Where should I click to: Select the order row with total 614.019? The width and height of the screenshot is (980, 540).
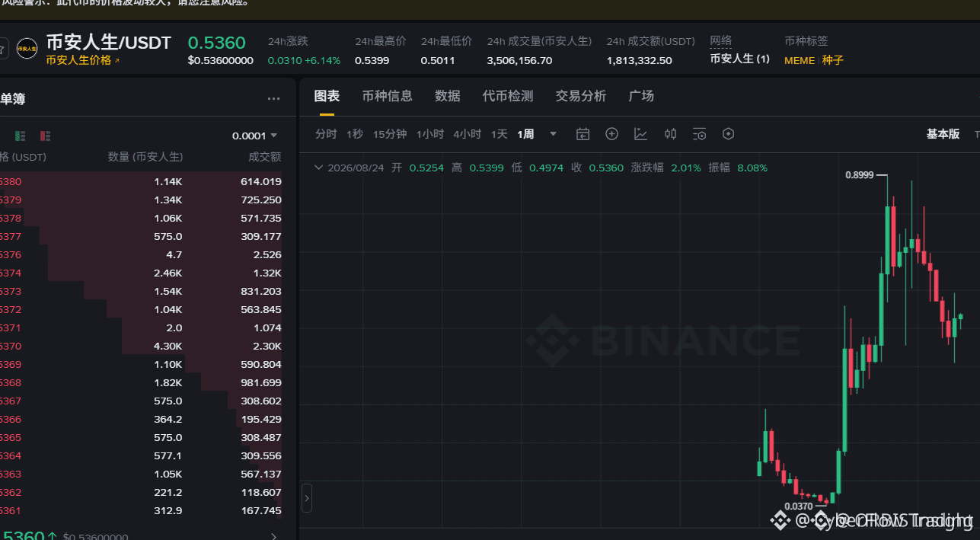(141, 181)
